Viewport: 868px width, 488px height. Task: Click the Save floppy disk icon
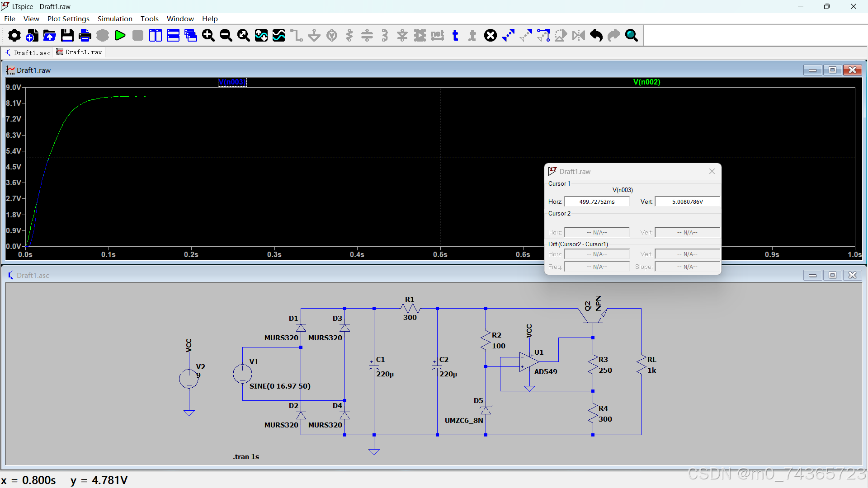(x=67, y=35)
